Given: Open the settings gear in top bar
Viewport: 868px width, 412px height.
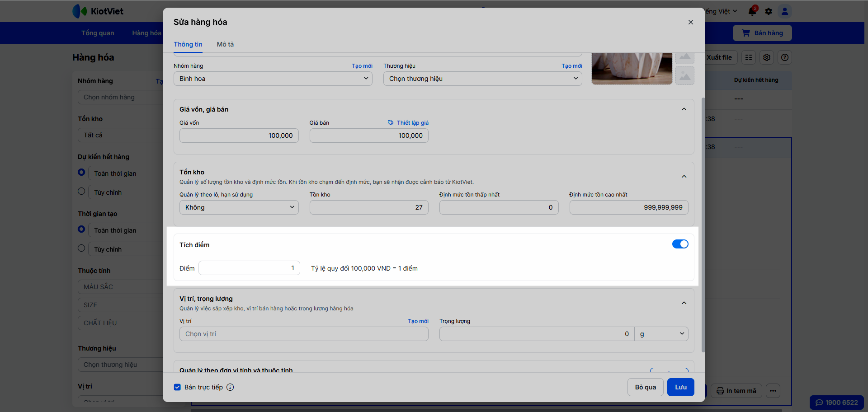Looking at the screenshot, I should click(769, 11).
